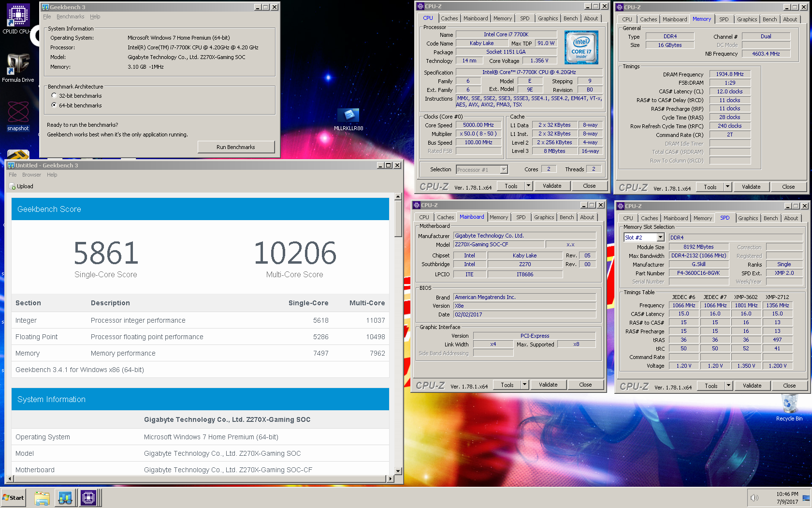Click Untitled - Geekbench 3 title bar icon
This screenshot has width=812, height=508.
point(11,165)
